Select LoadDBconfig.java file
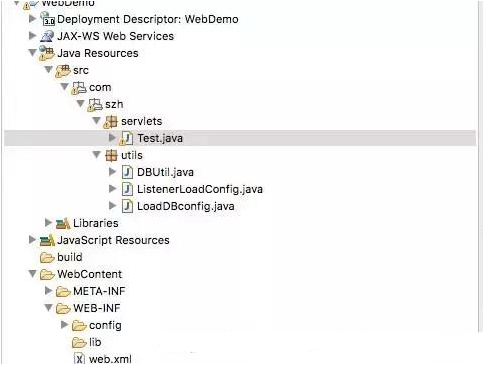Image resolution: width=483 pixels, height=367 pixels. coord(185,206)
